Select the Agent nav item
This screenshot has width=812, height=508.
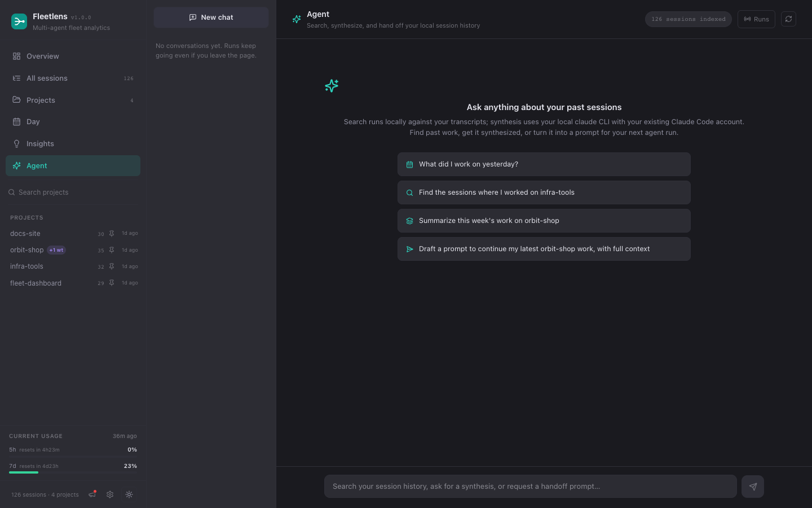73,165
